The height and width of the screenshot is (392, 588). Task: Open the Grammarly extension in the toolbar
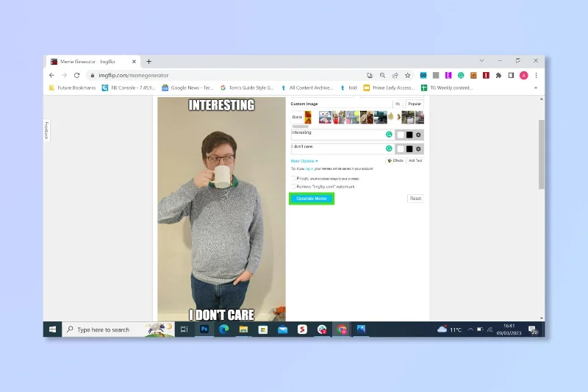pos(461,76)
